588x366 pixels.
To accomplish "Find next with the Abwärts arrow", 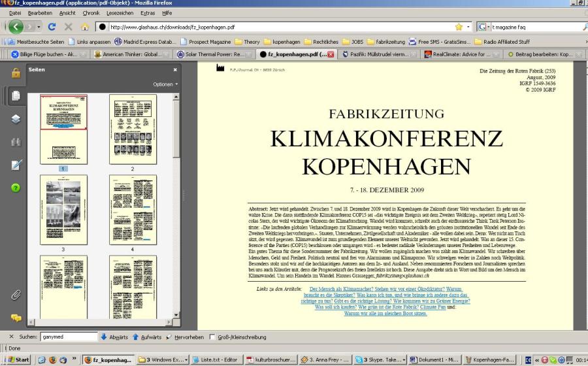I will [114, 337].
